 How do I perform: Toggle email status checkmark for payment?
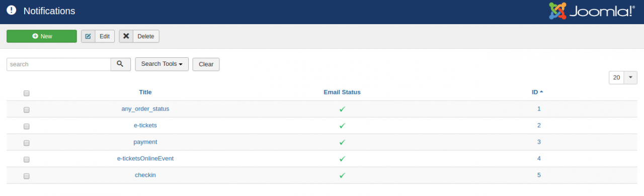342,142
